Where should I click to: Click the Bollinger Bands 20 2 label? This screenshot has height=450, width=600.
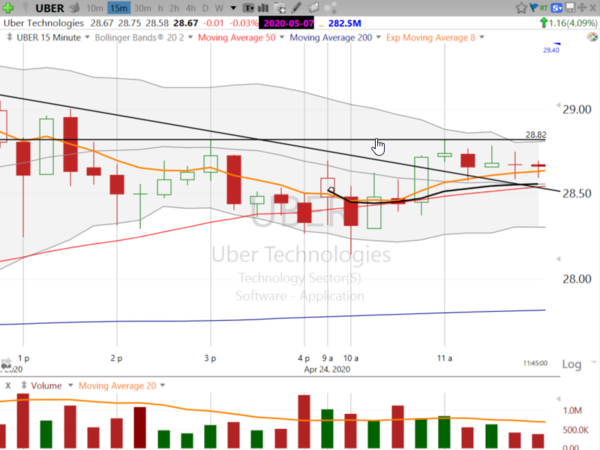(139, 38)
